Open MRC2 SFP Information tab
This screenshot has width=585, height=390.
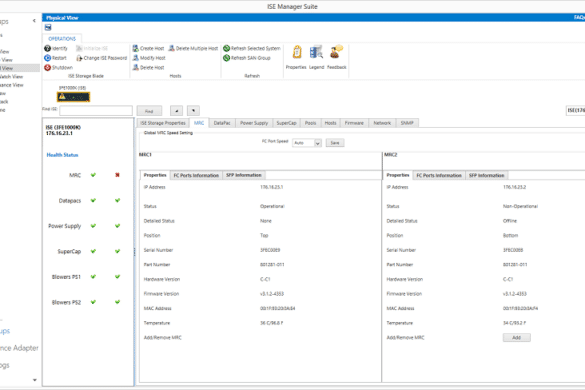487,175
